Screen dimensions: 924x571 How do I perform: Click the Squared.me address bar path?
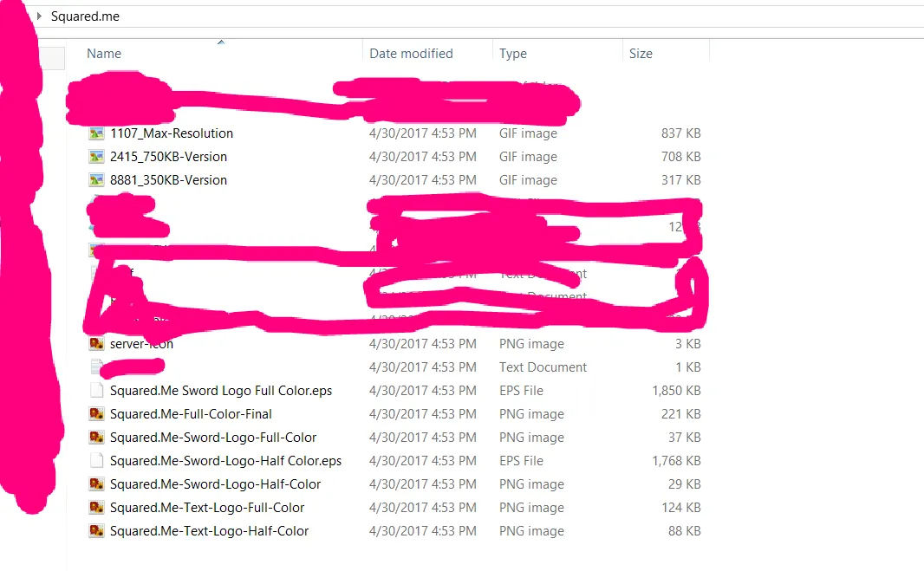[x=86, y=16]
